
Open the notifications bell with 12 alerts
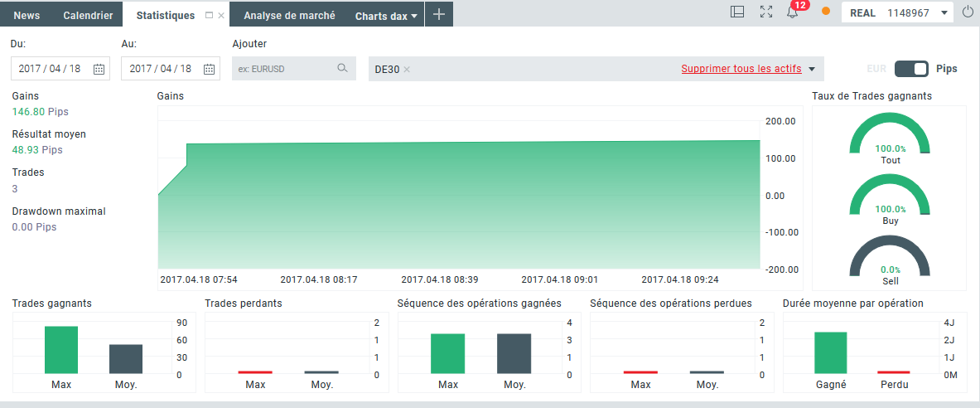(793, 12)
